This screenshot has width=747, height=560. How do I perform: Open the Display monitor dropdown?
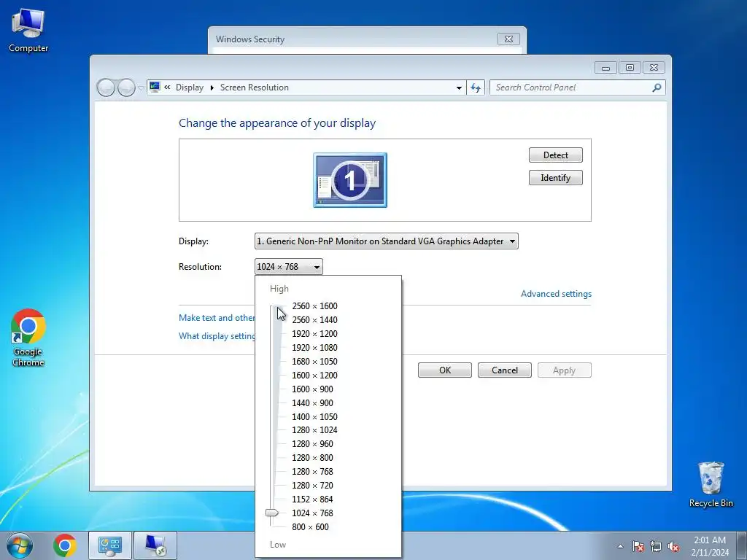387,241
